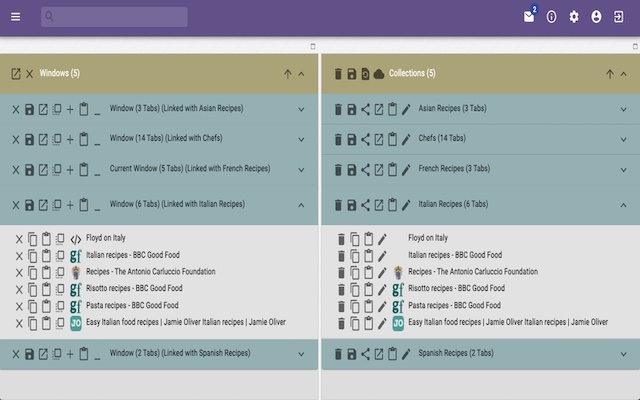Close all windows via Windows header X
The height and width of the screenshot is (400, 640).
pos(29,74)
